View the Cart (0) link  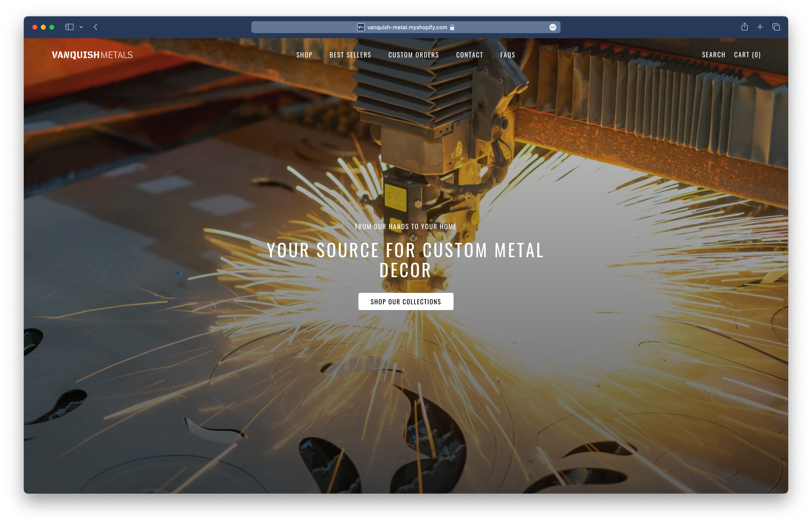point(747,55)
